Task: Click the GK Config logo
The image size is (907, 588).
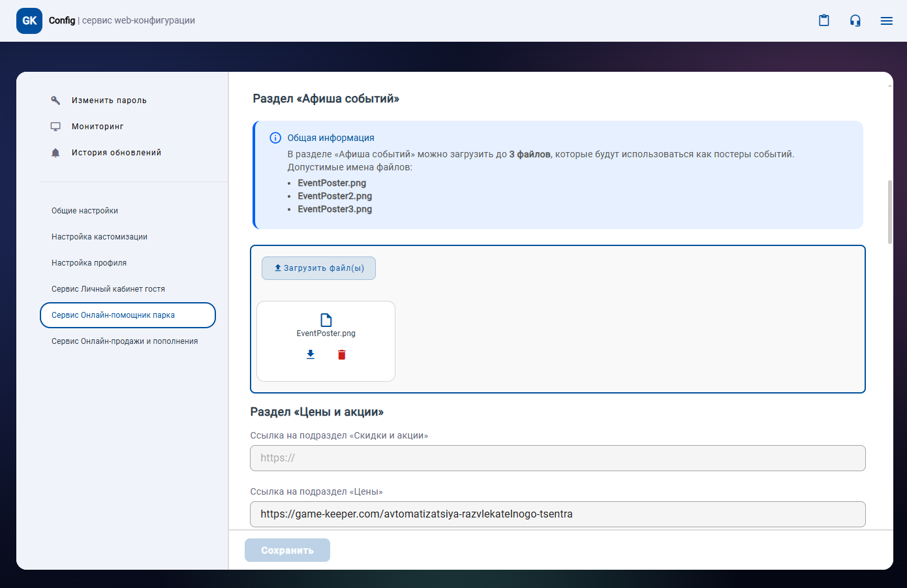Action: (x=29, y=21)
